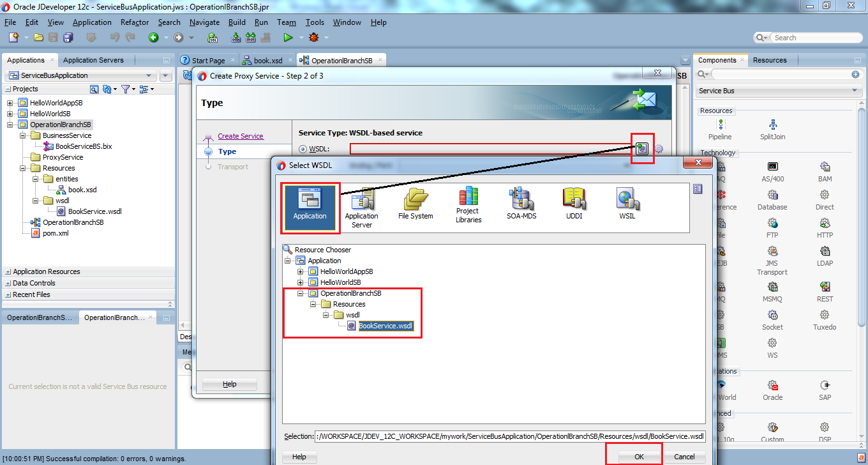The image size is (868, 465).
Task: Expand the Data Controls section
Action: click(x=8, y=283)
